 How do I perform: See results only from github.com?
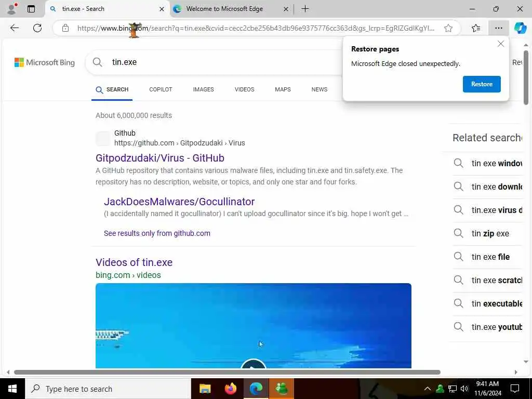157,233
